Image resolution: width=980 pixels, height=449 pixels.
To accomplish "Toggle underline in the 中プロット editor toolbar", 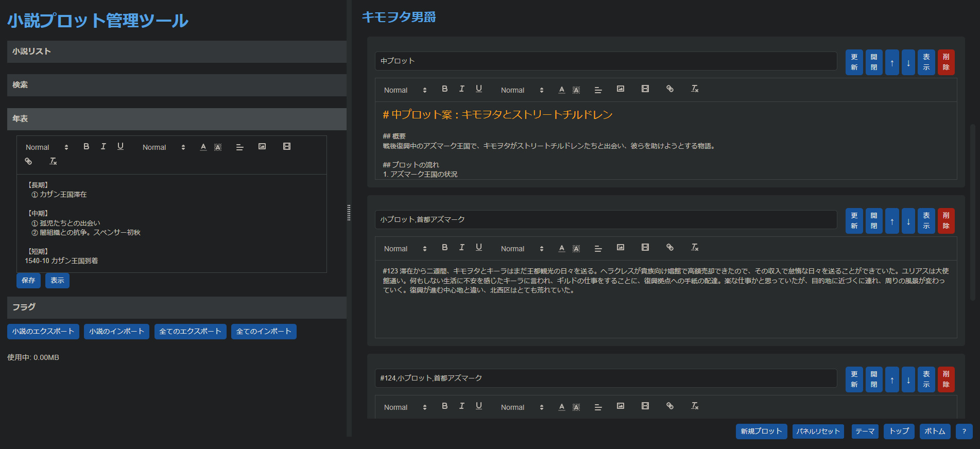I will tap(478, 89).
